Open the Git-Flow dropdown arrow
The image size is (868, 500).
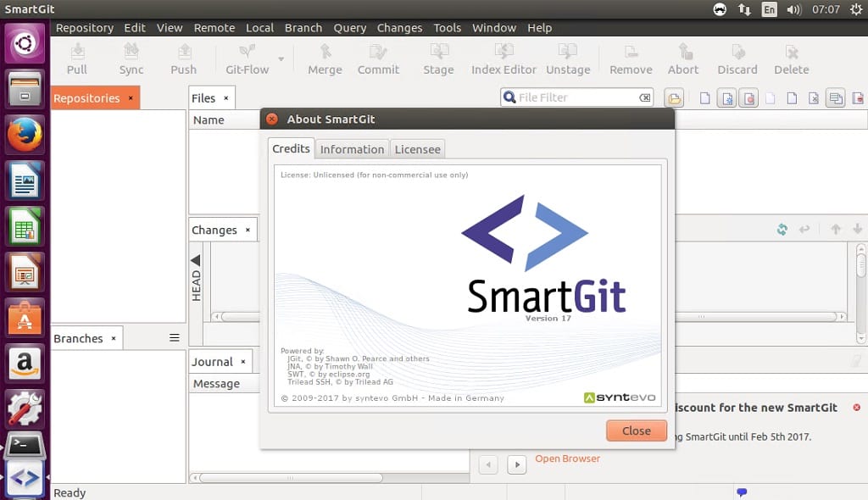(x=281, y=58)
